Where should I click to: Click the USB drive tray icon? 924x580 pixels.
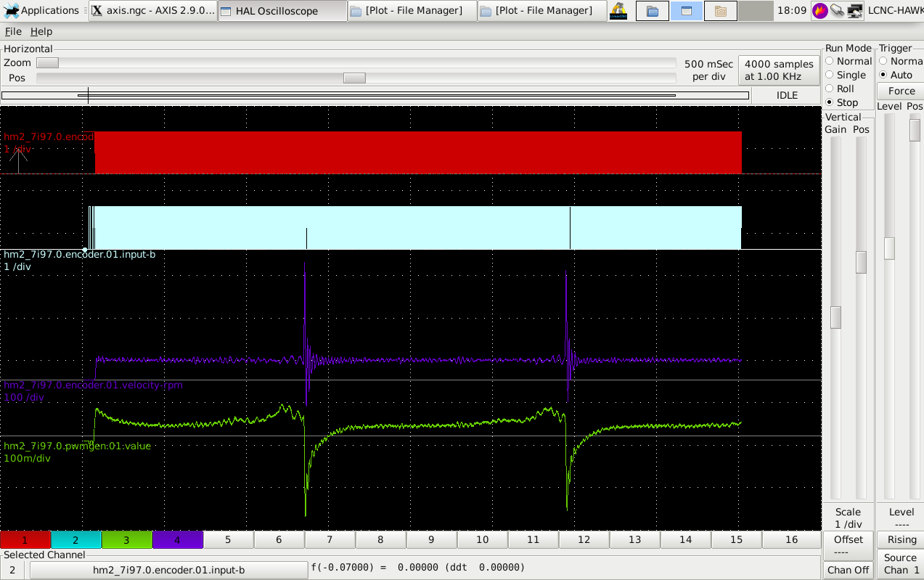coord(838,11)
